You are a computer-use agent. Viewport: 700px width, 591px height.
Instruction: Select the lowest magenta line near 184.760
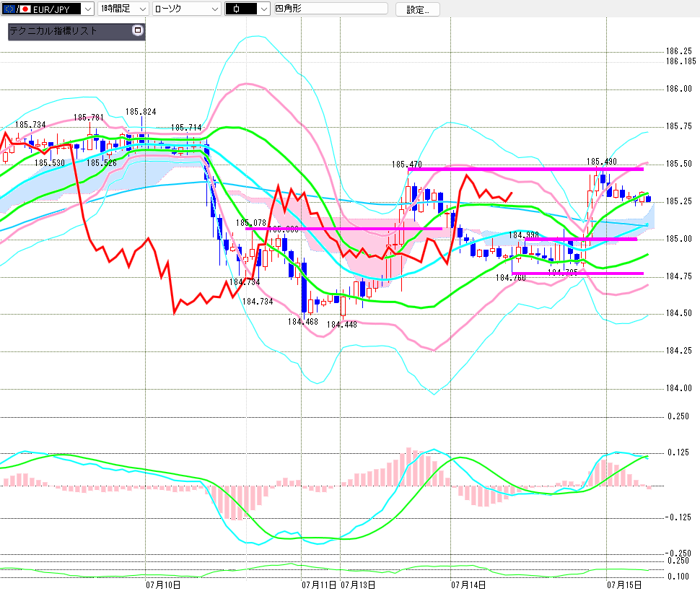tap(577, 273)
